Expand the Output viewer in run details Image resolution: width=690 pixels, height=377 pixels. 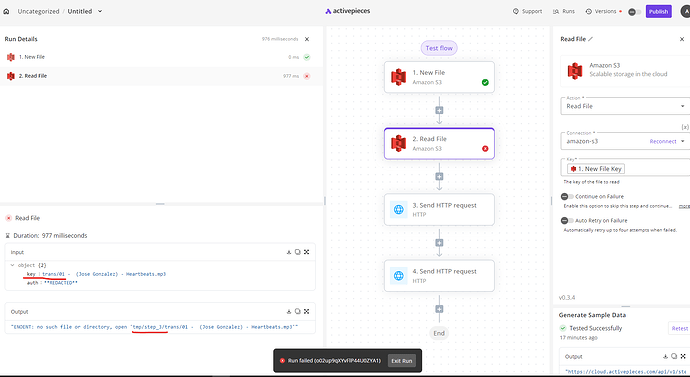306,311
